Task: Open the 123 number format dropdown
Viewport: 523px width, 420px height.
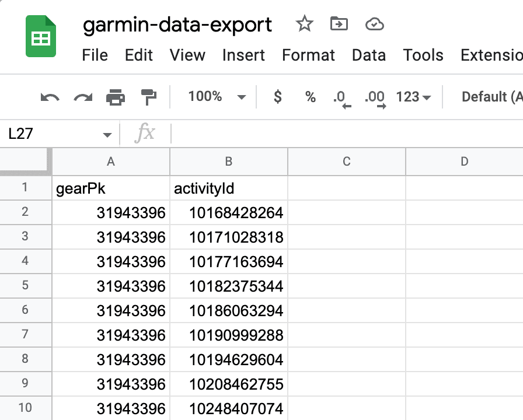Action: point(413,97)
